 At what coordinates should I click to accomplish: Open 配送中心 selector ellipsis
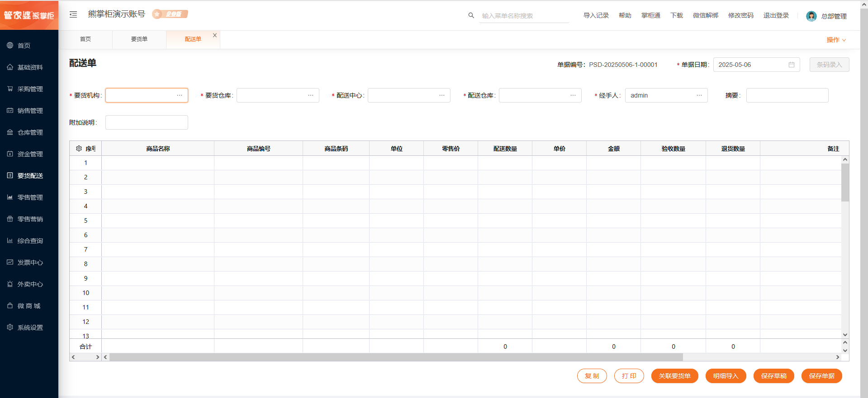[442, 95]
